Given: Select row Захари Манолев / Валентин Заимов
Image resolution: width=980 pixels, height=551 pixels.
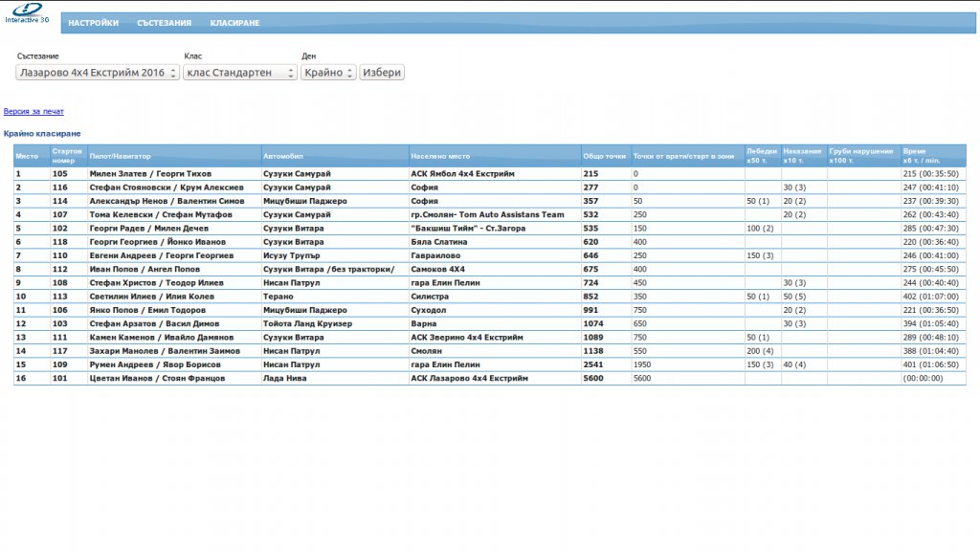Looking at the screenshot, I should click(490, 351).
